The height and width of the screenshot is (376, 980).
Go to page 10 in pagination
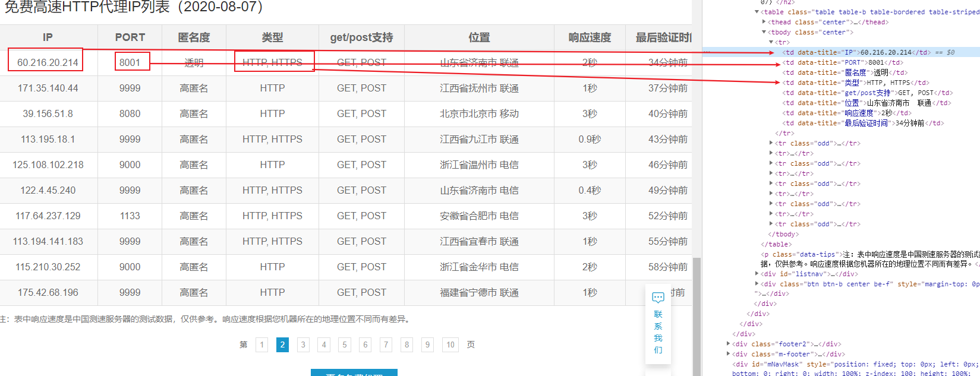[x=450, y=345]
